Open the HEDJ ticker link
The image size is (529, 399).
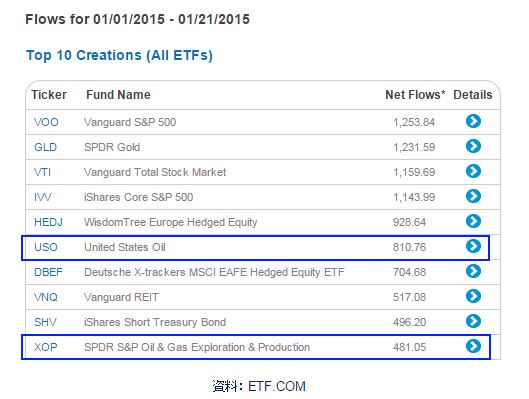pyautogui.click(x=48, y=222)
